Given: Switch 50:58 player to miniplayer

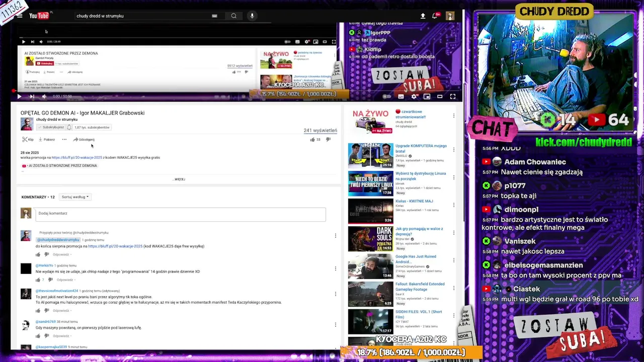Looking at the screenshot, I should 427,97.
